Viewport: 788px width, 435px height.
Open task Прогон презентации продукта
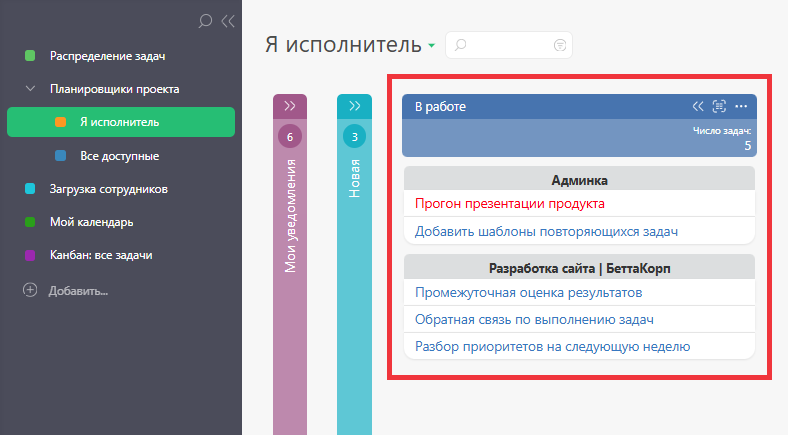510,204
